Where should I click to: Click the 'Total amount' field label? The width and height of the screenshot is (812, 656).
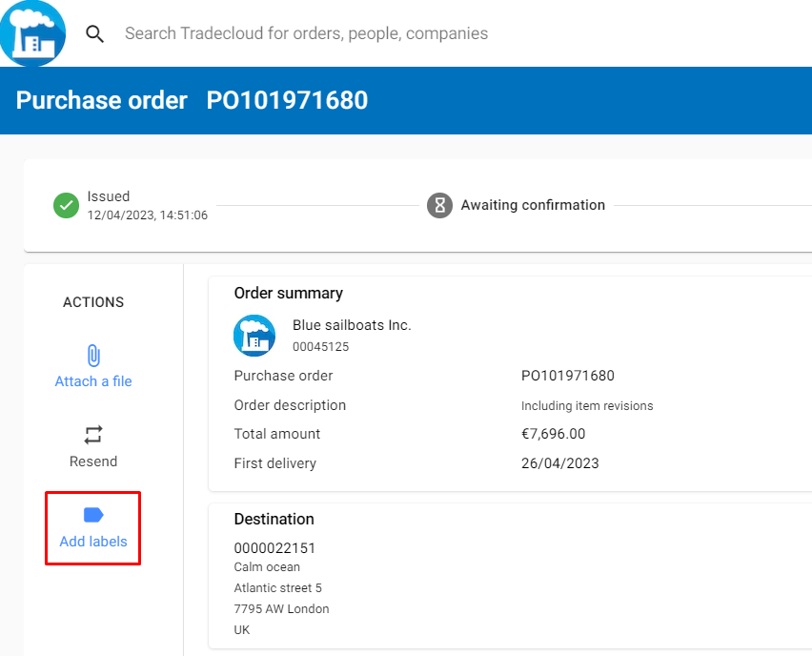[277, 434]
